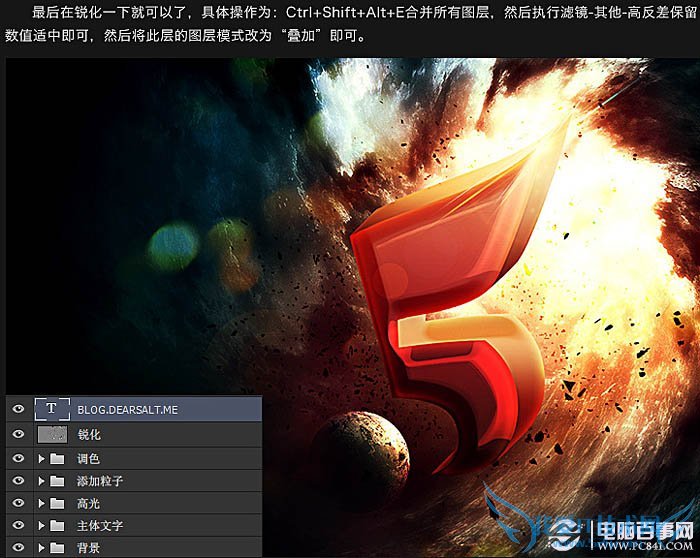This screenshot has height=558, width=700.
Task: Select the 背景 group name
Action: coord(88,548)
